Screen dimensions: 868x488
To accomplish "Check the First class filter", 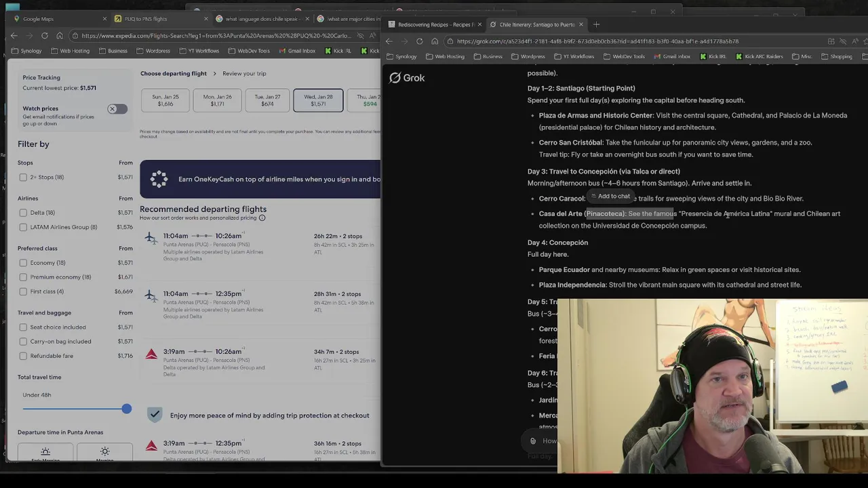I will tap(23, 291).
